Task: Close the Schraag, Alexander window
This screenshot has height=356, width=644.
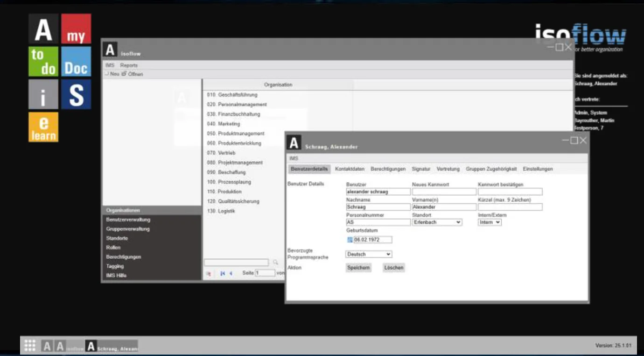Action: click(x=583, y=140)
